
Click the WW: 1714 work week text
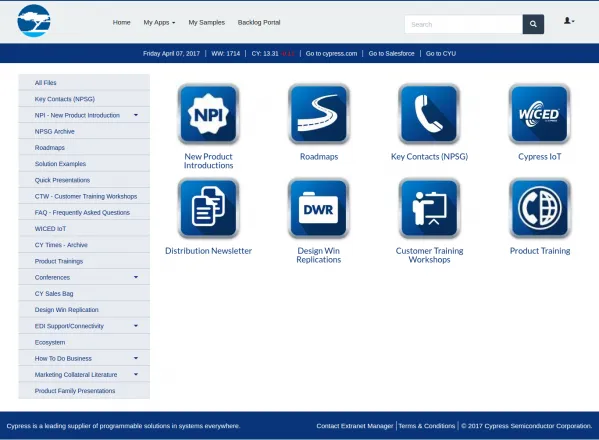pyautogui.click(x=226, y=53)
